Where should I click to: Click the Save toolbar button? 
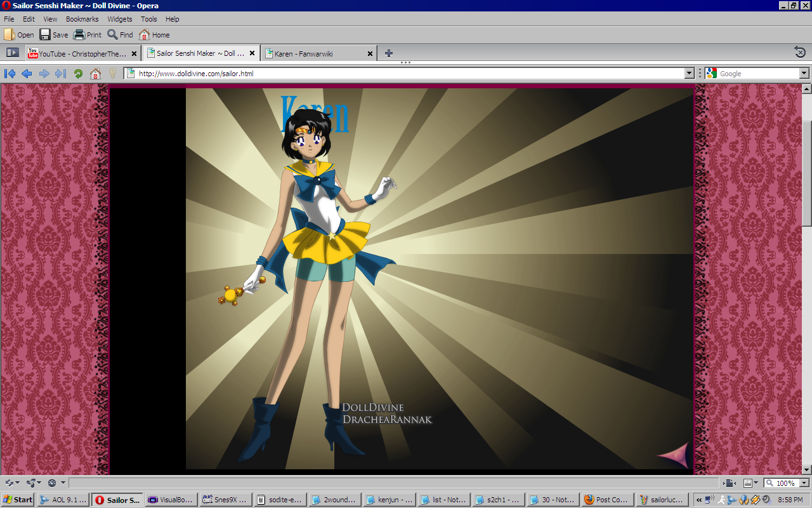(x=54, y=35)
